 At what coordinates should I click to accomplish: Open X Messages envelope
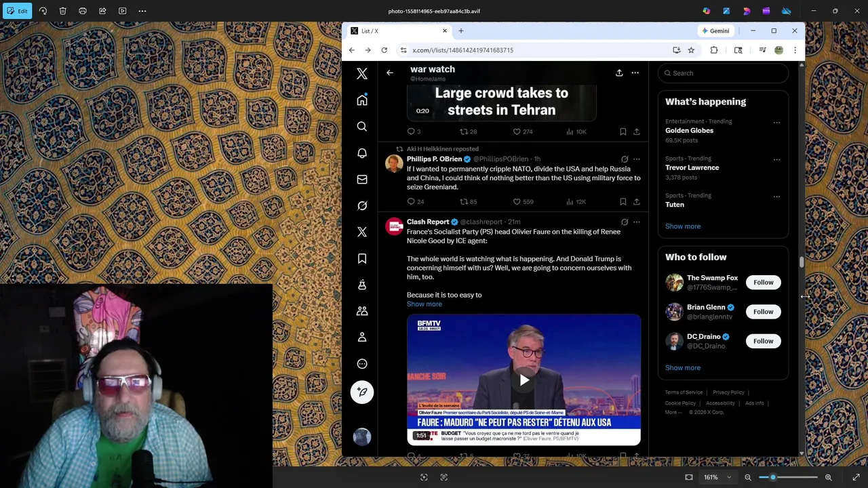click(362, 180)
